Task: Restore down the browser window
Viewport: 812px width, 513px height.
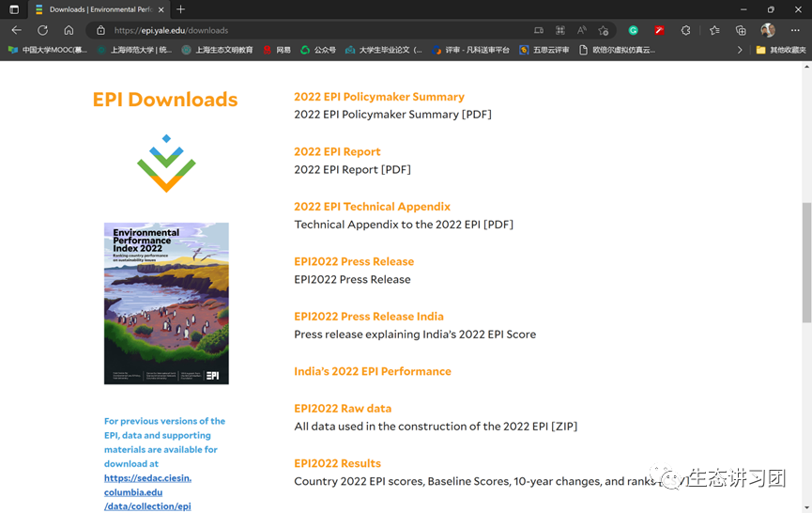Action: click(771, 9)
